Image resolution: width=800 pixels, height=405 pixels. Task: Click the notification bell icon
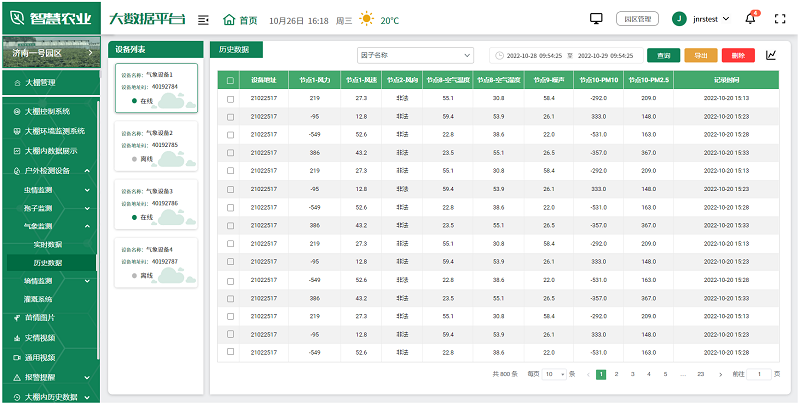pyautogui.click(x=751, y=19)
